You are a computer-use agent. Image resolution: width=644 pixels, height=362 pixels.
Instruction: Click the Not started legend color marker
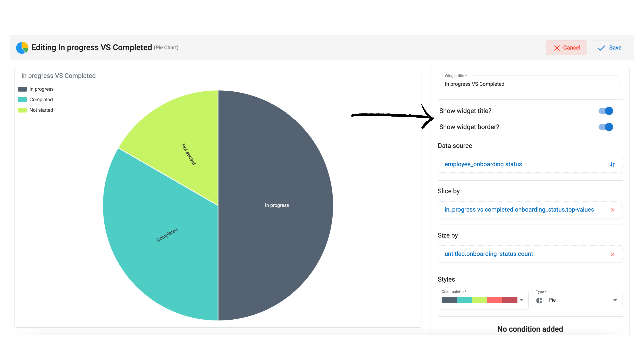(x=22, y=110)
